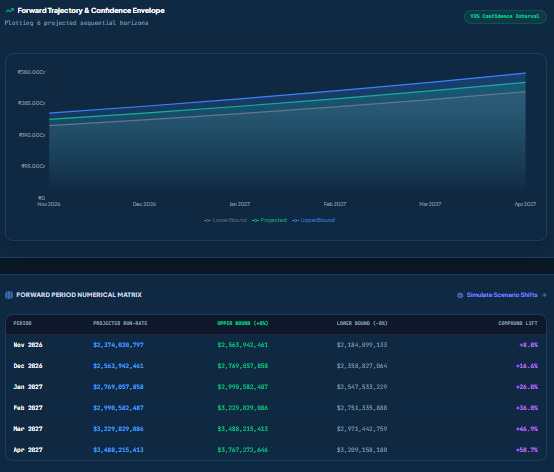554x472 pixels.
Task: Click the ₹380.00Cr y-axis label
Action: tap(31, 72)
